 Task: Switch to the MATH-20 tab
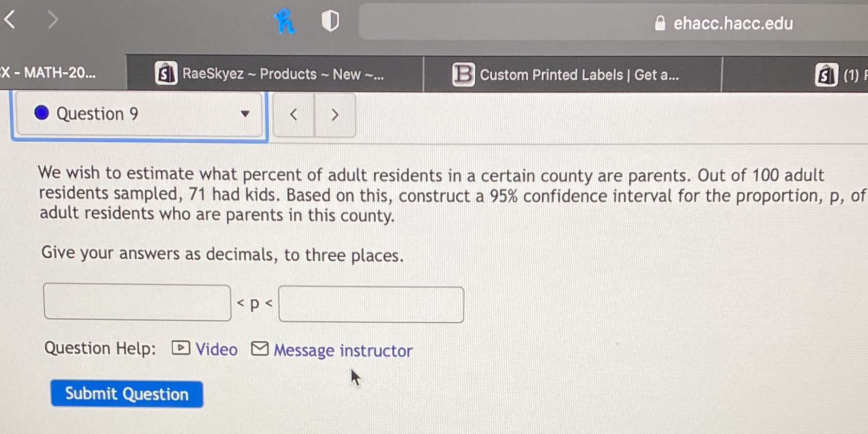coord(49,72)
